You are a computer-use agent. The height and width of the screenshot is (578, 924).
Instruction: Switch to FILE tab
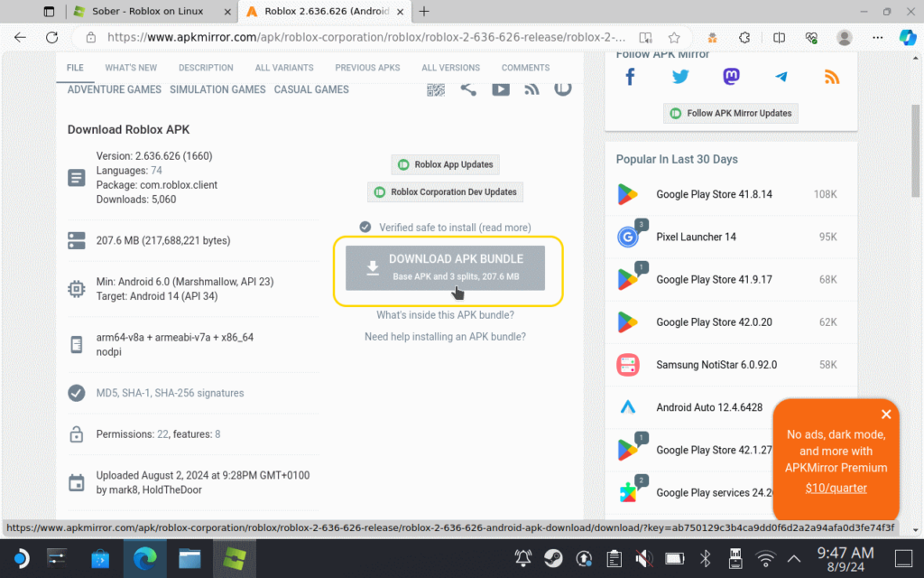pos(75,68)
